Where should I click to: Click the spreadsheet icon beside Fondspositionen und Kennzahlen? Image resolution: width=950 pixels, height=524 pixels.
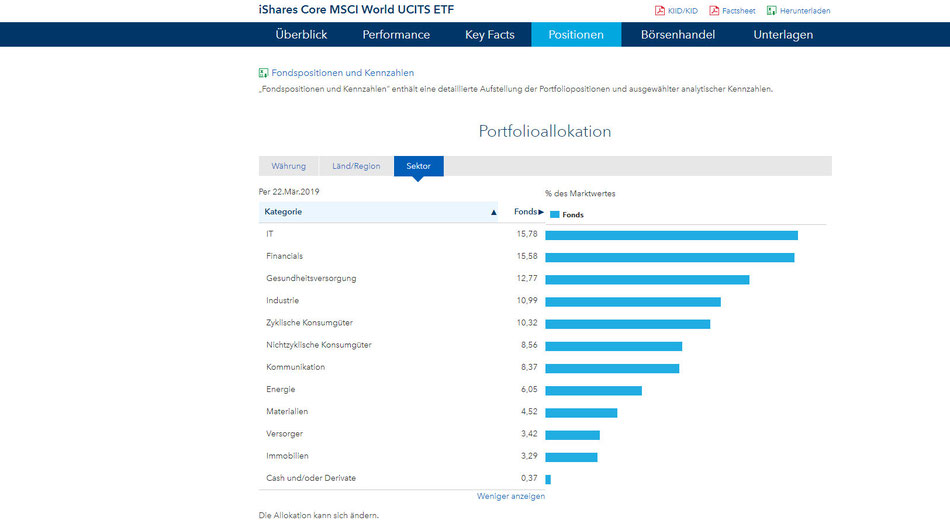click(264, 73)
